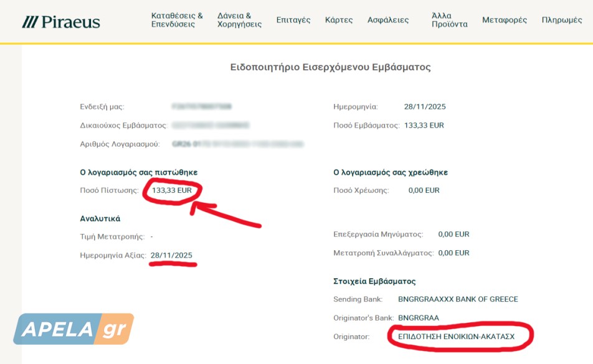Open the Άλλα Προϊόντα menu
This screenshot has width=593, height=364.
tap(450, 20)
